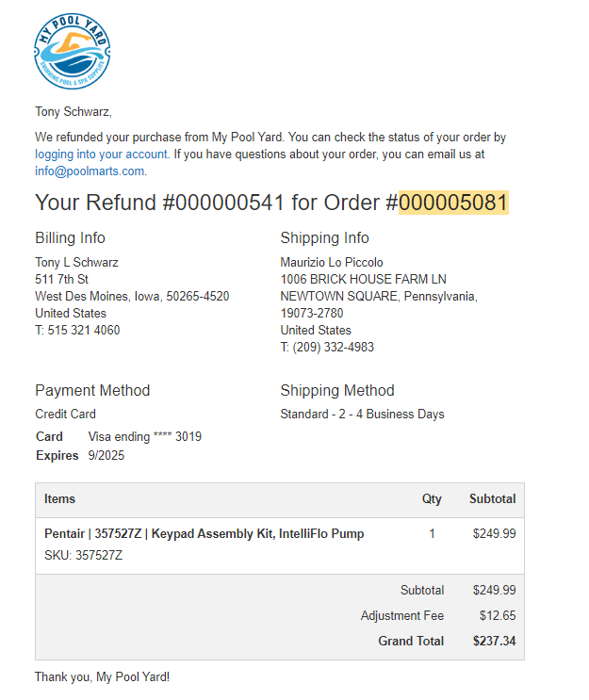This screenshot has height=700, width=589.
Task: Click the Grand Total amount $237.34
Action: coord(495,641)
